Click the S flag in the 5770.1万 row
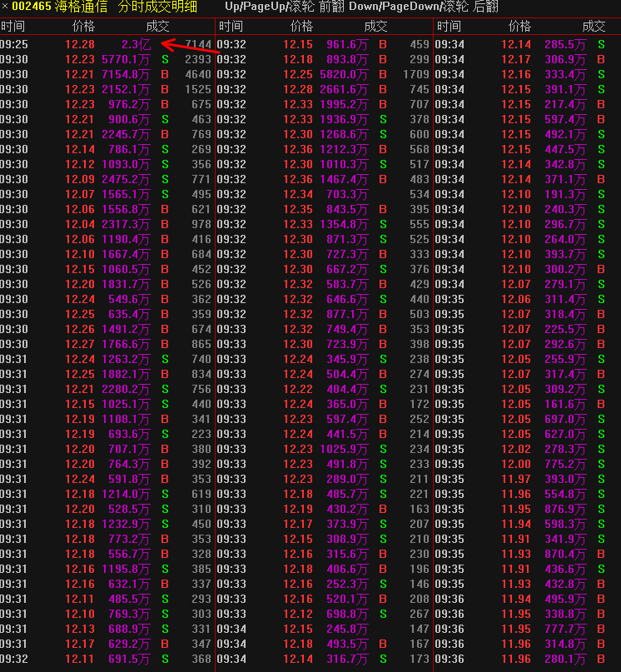Image resolution: width=621 pixels, height=672 pixels. click(x=165, y=60)
